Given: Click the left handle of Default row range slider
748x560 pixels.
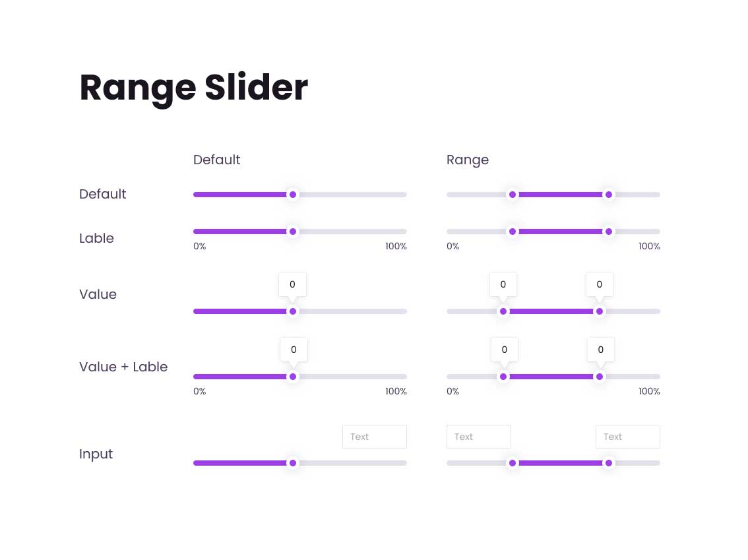Looking at the screenshot, I should [x=513, y=195].
